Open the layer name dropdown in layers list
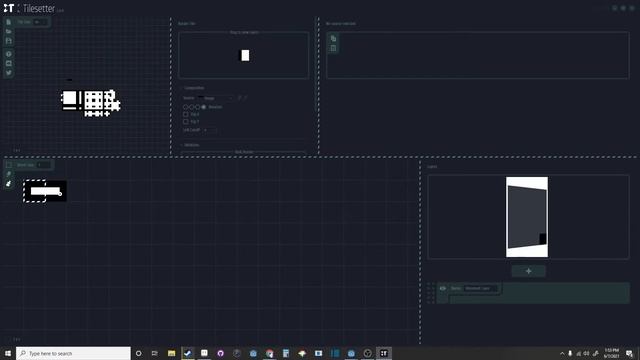The height and width of the screenshot is (360, 640). (x=481, y=288)
